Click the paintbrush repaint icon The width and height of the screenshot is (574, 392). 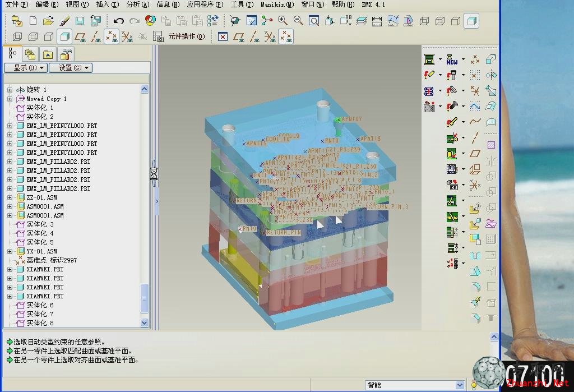coord(64,21)
